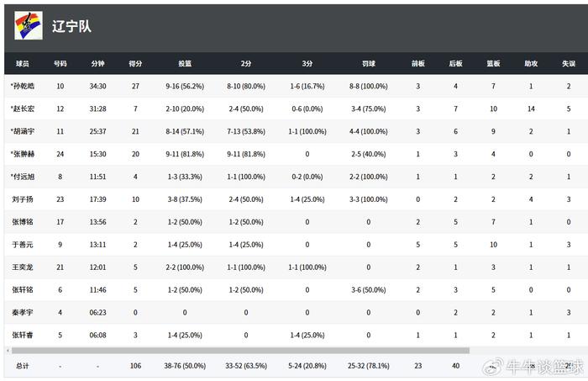
Task: Open player 赵长宏 name link
Action: [x=25, y=109]
